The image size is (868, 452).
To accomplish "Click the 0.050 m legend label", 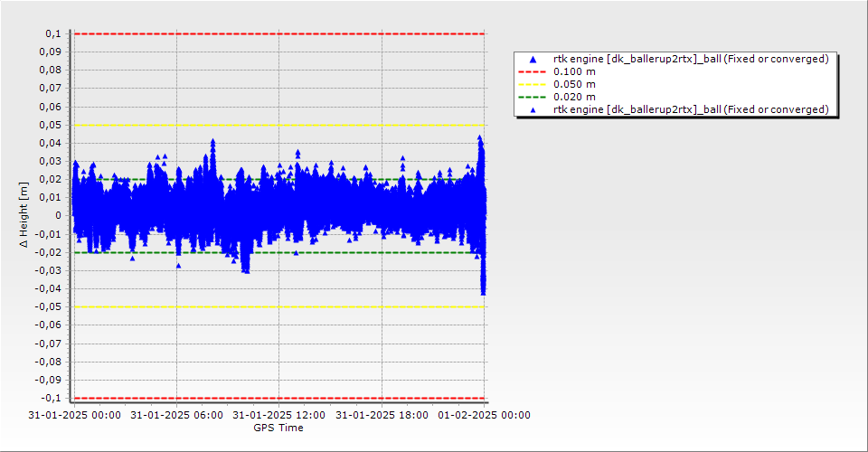I will tap(575, 85).
